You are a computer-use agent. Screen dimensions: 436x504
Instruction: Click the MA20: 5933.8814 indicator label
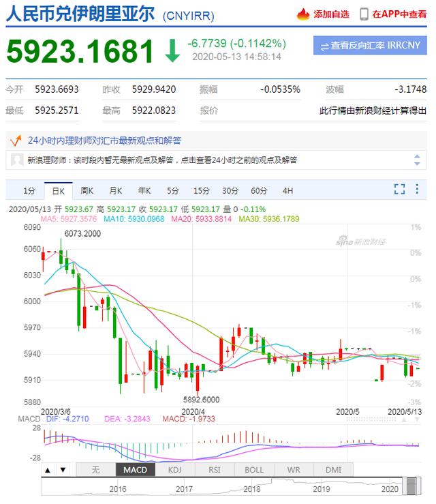click(201, 219)
